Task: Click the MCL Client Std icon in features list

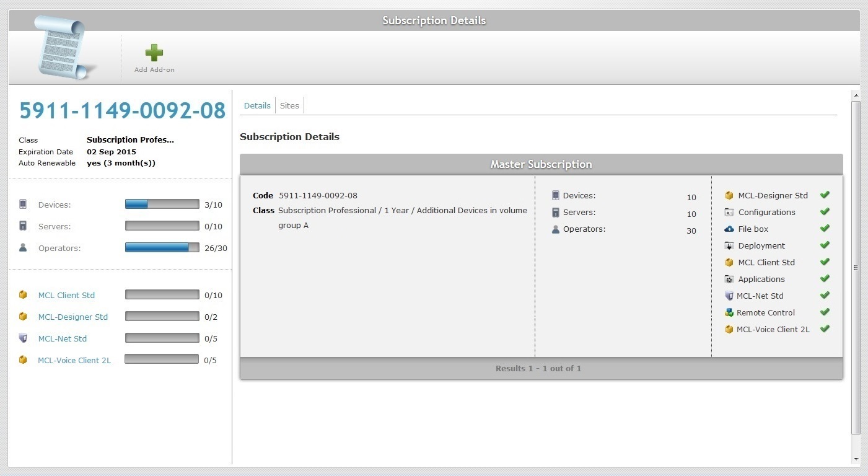Action: (729, 262)
